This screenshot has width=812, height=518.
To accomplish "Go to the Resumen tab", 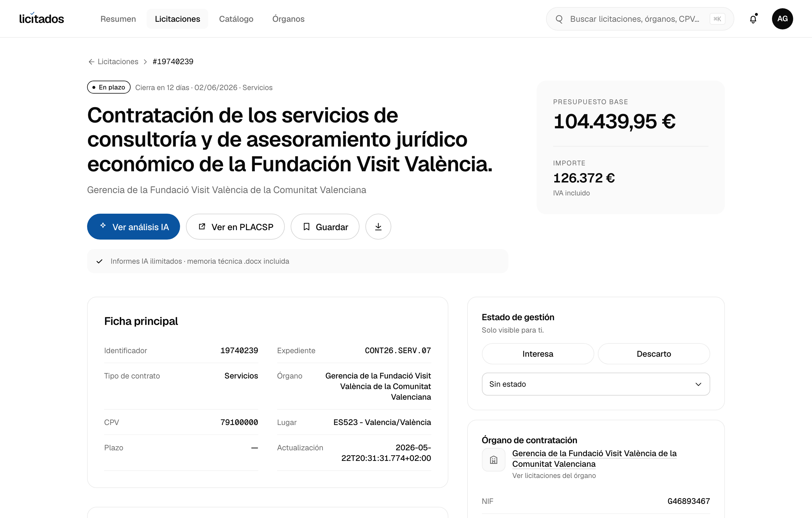I will [x=118, y=19].
